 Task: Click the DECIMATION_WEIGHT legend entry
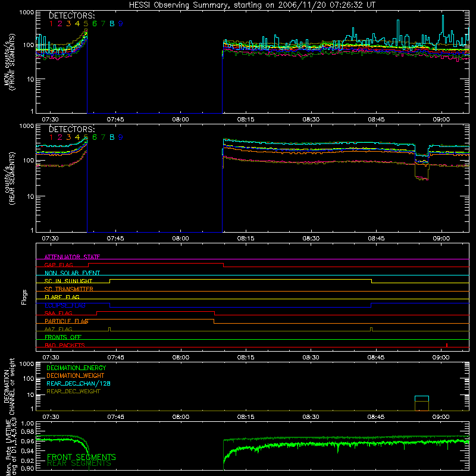coord(76,375)
